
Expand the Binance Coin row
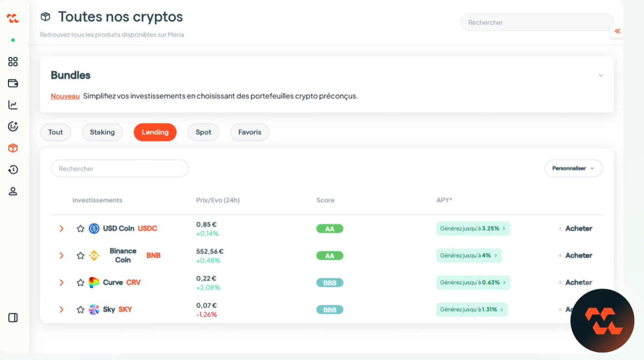point(61,256)
